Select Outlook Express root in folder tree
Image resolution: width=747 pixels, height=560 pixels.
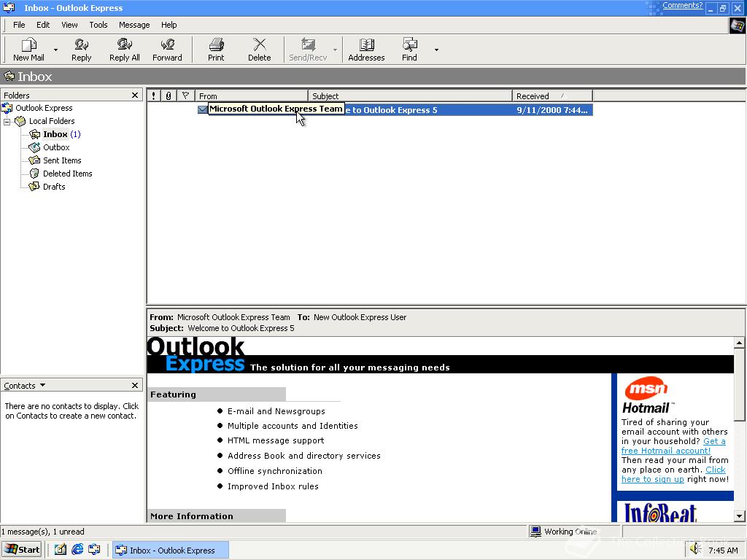tap(44, 108)
